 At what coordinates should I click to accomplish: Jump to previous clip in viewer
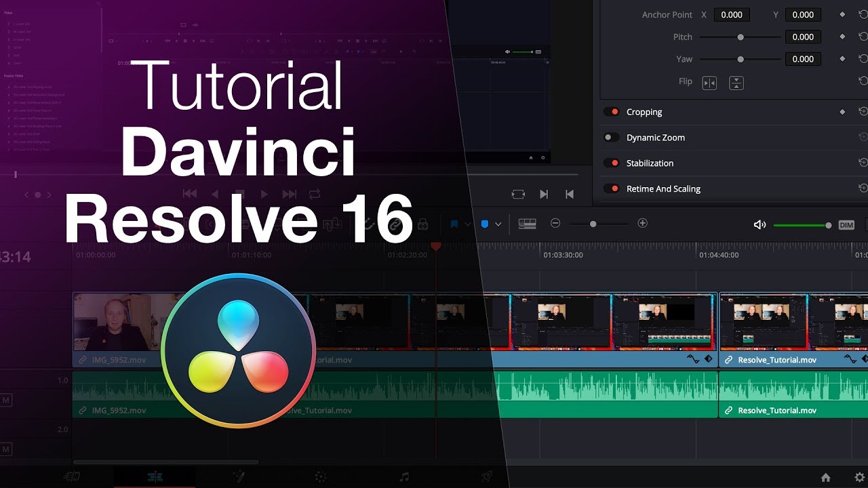570,194
